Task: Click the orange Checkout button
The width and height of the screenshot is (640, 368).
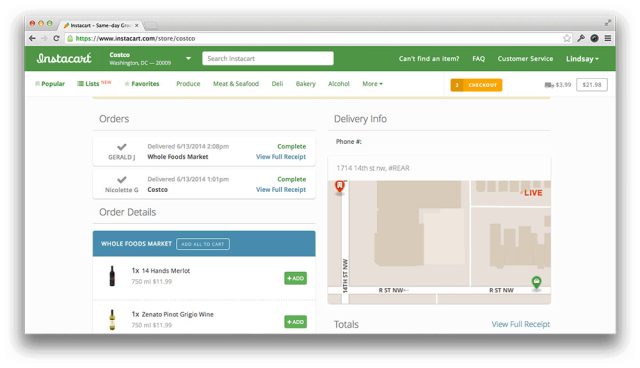Action: 476,85
